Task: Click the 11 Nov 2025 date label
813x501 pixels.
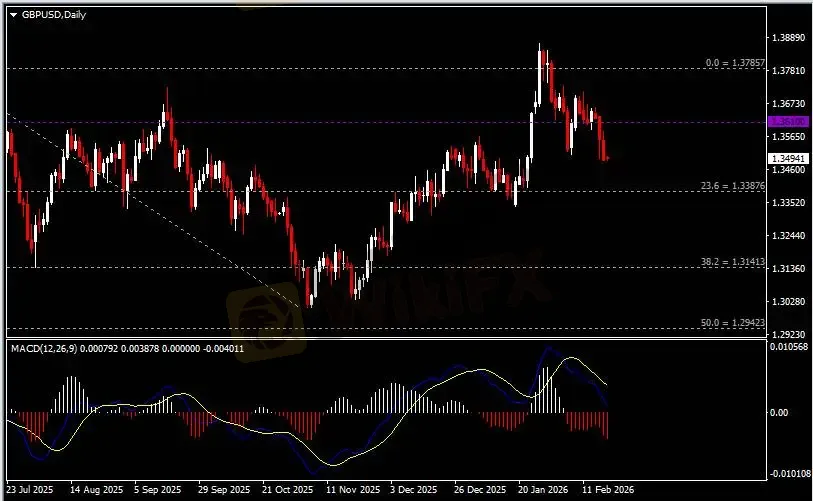Action: (353, 490)
